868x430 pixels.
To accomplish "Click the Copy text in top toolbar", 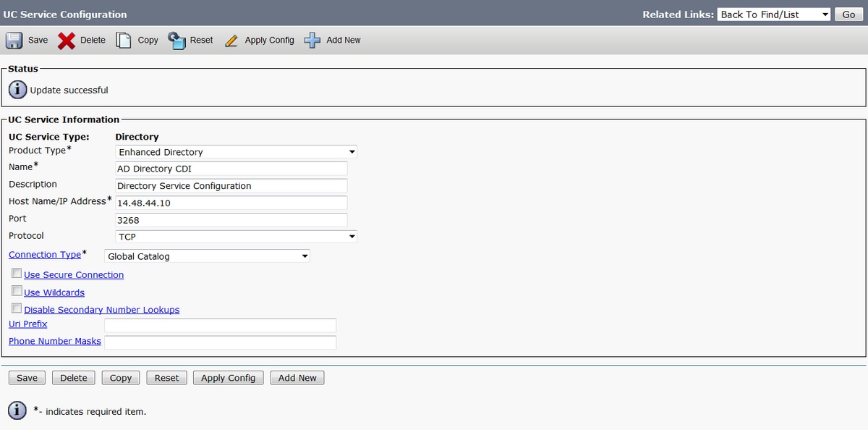I will point(148,40).
